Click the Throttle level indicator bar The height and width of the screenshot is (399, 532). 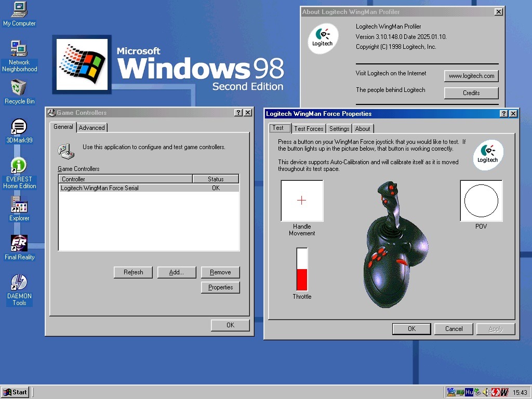(302, 270)
